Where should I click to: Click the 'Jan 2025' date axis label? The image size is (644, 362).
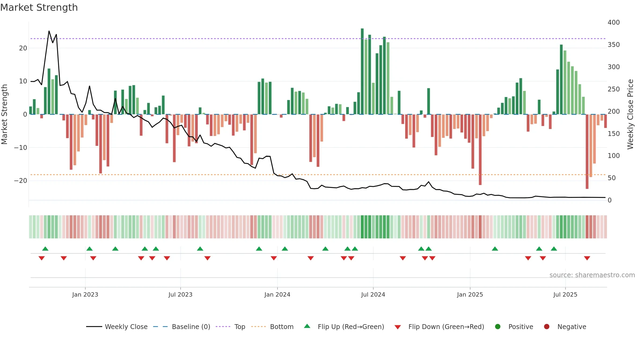(470, 295)
